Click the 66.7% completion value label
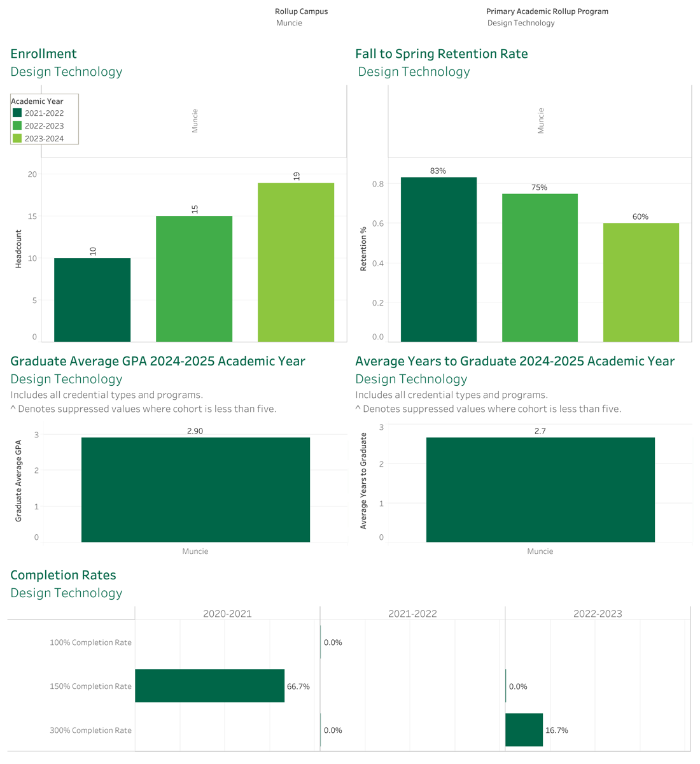 [x=298, y=686]
